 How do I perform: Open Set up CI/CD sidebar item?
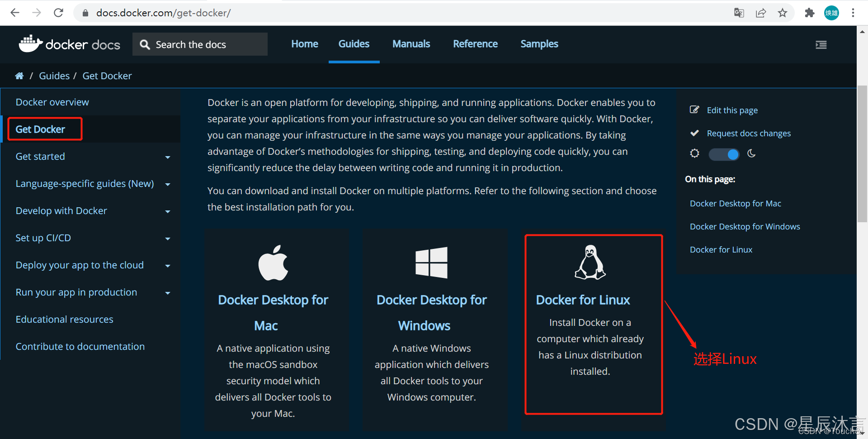coord(43,238)
